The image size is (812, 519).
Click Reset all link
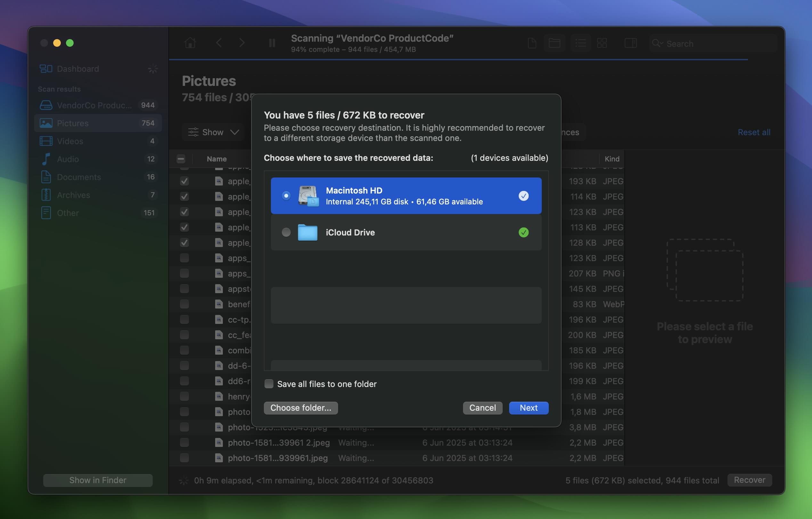tap(754, 132)
